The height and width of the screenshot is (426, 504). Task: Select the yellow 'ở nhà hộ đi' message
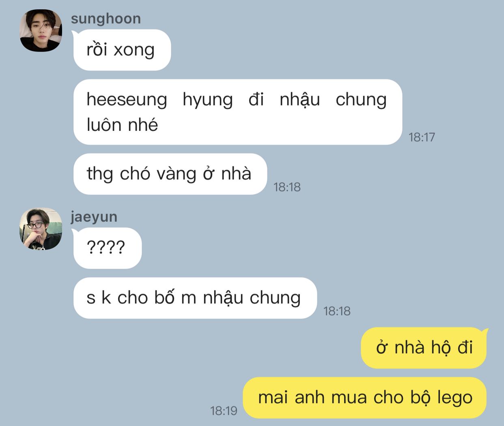click(424, 348)
